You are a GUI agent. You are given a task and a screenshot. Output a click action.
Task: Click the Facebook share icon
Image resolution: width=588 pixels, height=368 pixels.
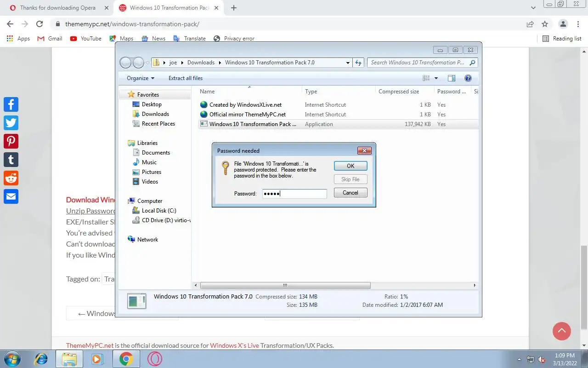tap(11, 104)
